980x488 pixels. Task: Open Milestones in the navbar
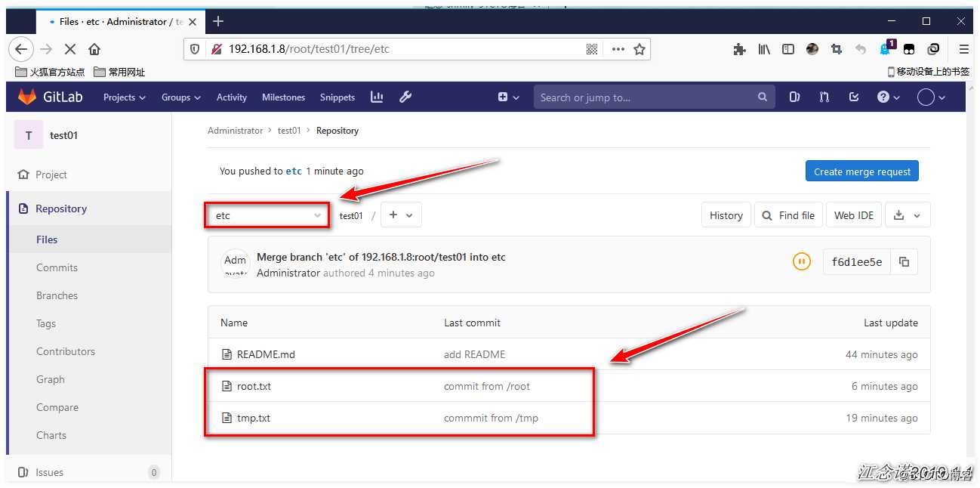tap(283, 97)
